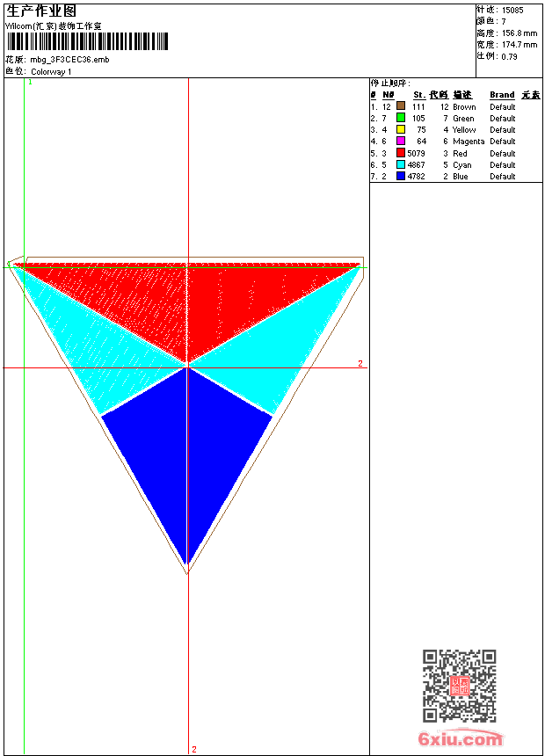Choose the Magenta thread color swatch

click(x=401, y=141)
